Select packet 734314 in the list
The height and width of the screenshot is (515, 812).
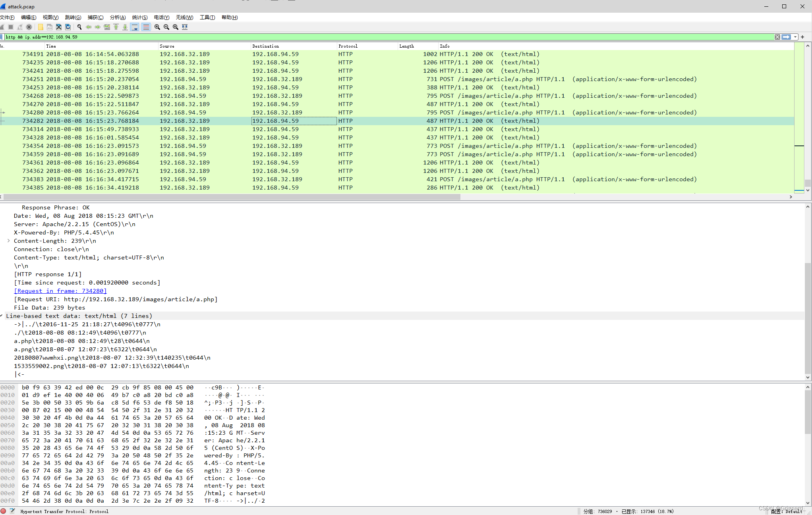[397, 129]
